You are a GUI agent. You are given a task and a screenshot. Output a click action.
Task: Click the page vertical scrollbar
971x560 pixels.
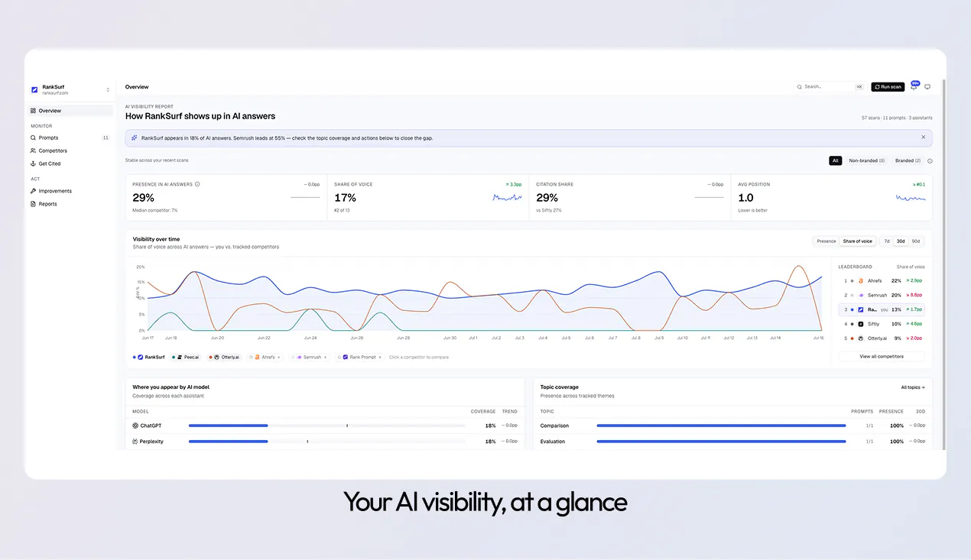click(x=943, y=264)
